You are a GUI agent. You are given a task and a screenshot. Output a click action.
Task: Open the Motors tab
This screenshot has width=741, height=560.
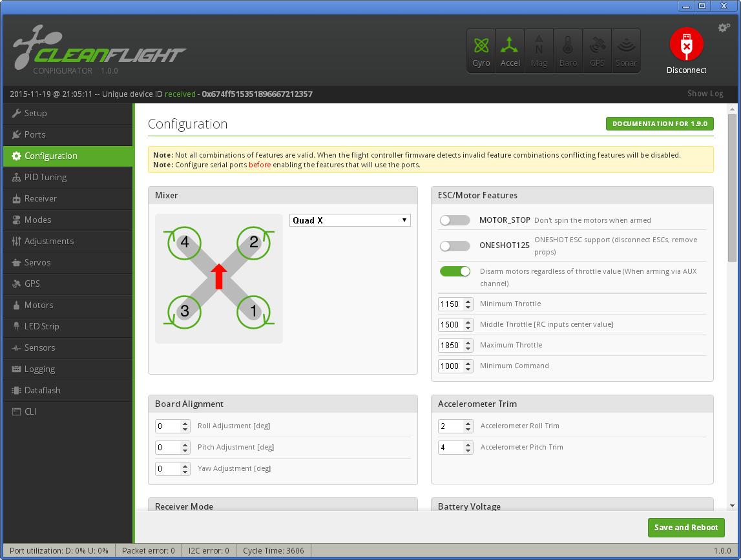68,305
